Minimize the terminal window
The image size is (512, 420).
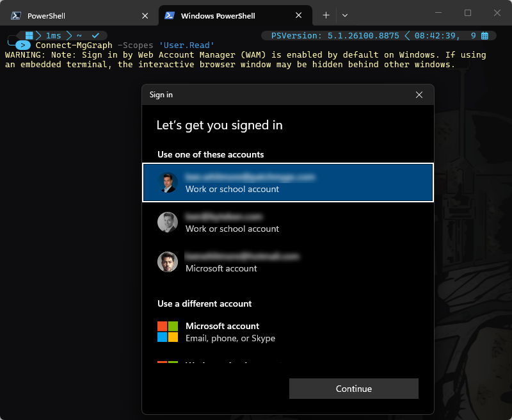coord(438,13)
